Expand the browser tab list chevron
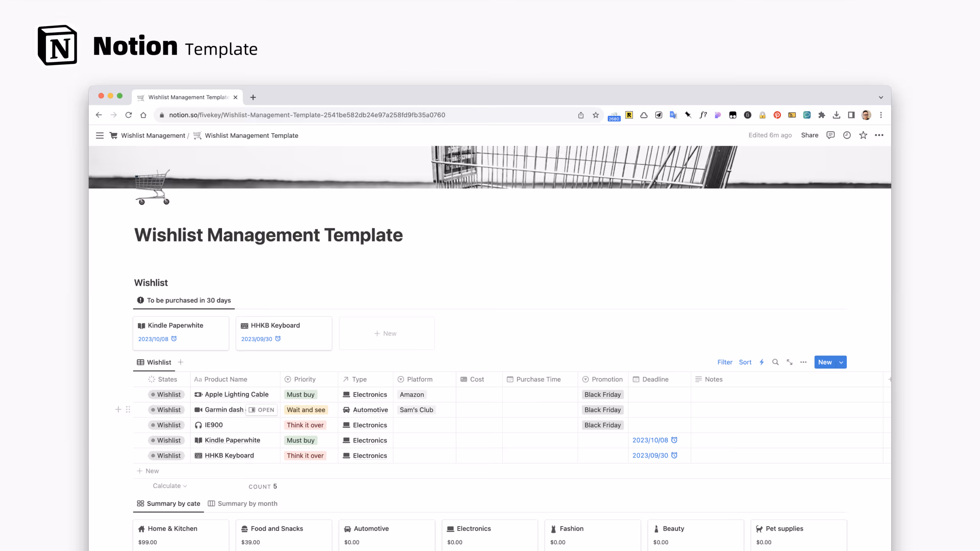 pyautogui.click(x=881, y=97)
